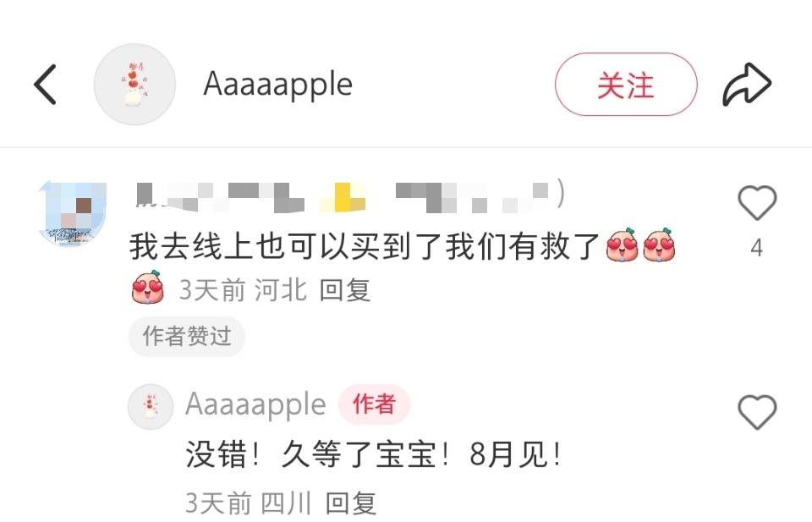The width and height of the screenshot is (812, 522).
Task: Open Aaaaapple's header profile avatar
Action: click(x=134, y=85)
